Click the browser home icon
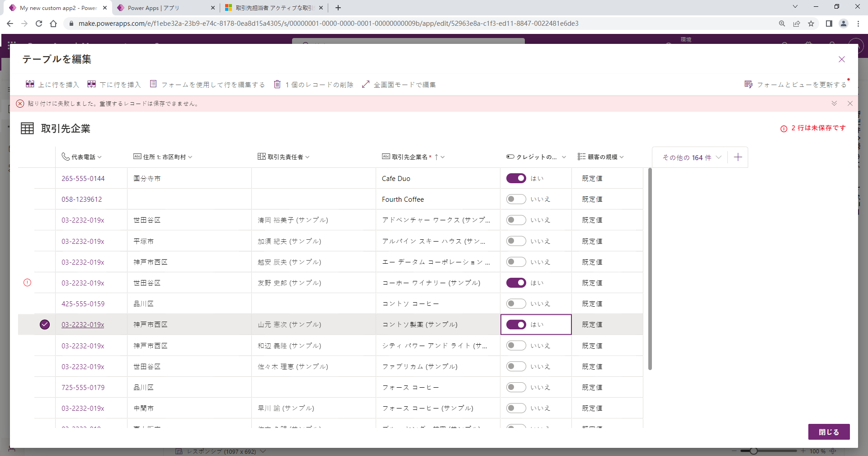868x456 pixels. [53, 24]
